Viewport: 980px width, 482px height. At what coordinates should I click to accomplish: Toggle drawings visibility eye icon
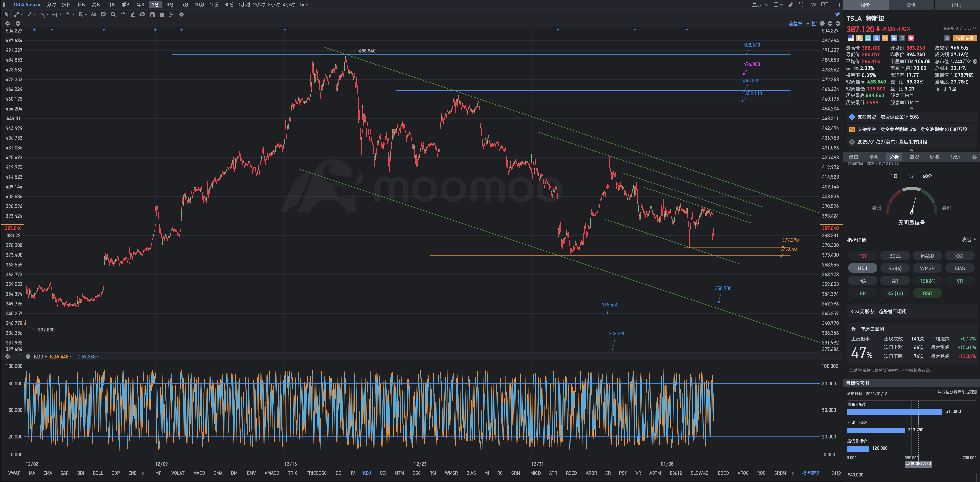[142, 14]
